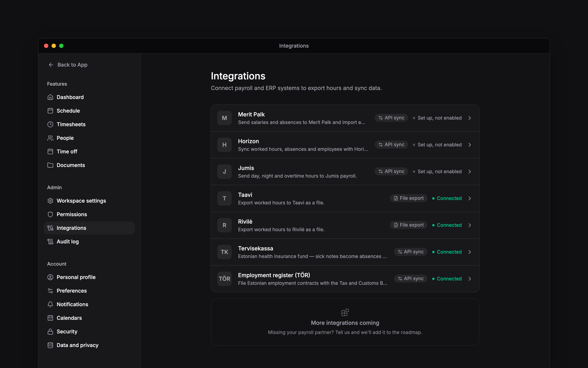Go to Schedule in the sidebar
The width and height of the screenshot is (588, 368).
[x=89, y=111]
